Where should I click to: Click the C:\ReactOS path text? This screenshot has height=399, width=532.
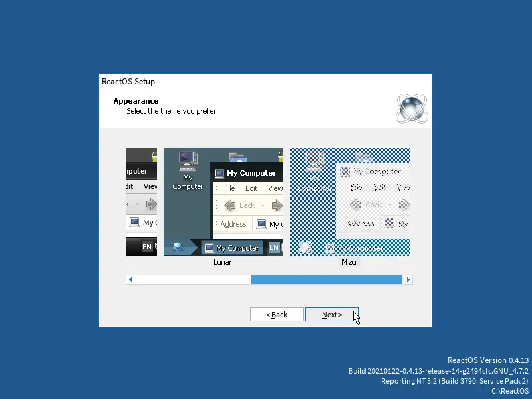510,391
